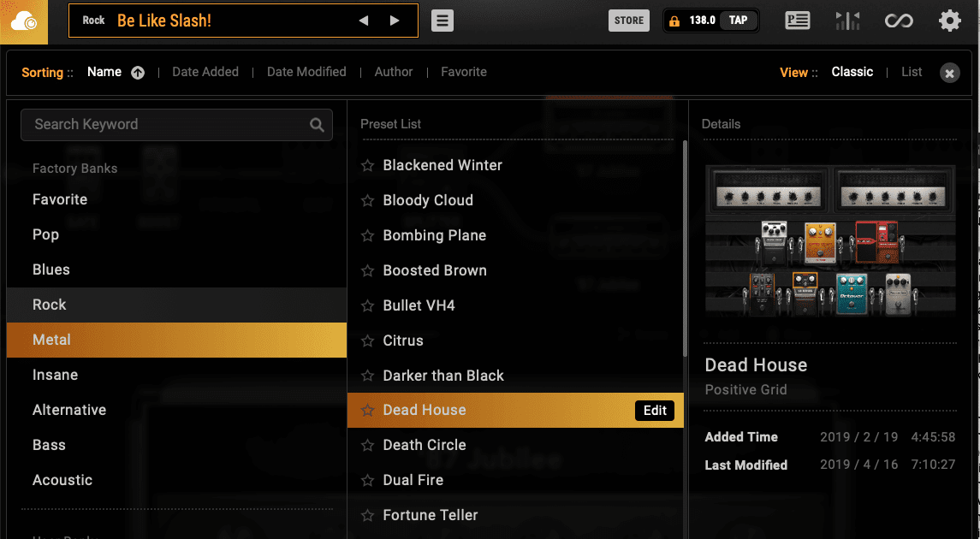Toggle the BPM lock icon
This screenshot has height=539, width=980.
tap(674, 21)
